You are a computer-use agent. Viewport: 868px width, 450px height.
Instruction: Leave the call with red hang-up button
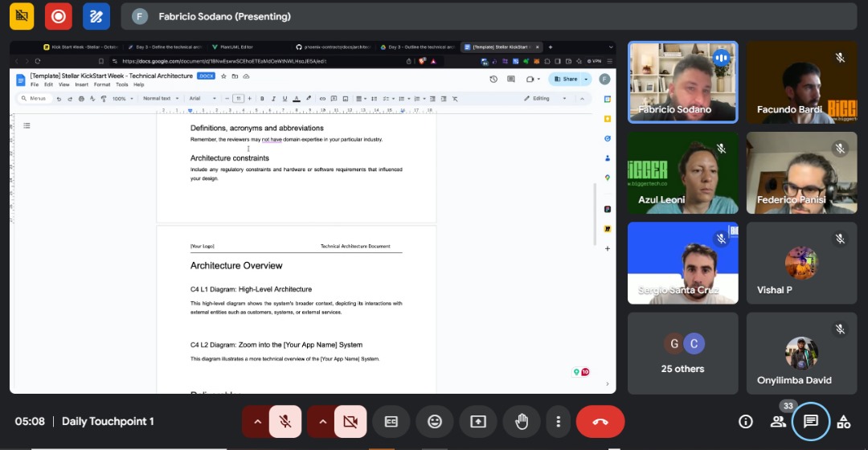[x=600, y=422]
